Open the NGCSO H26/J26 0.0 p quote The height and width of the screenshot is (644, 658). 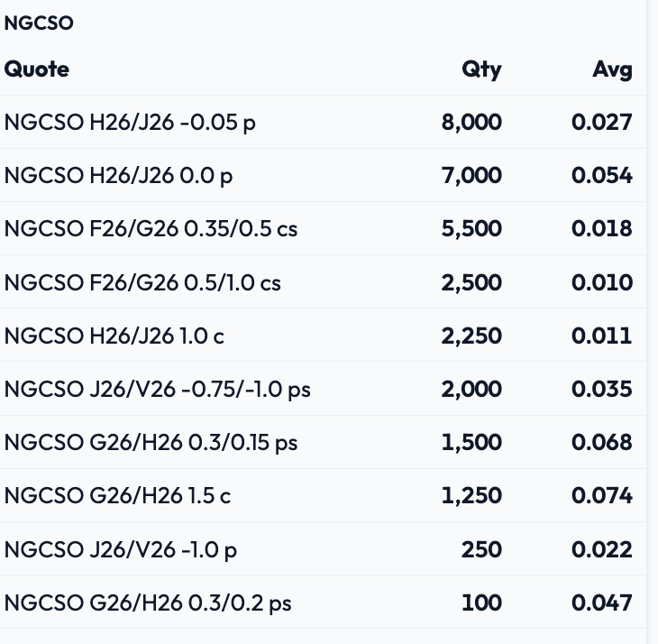click(118, 176)
